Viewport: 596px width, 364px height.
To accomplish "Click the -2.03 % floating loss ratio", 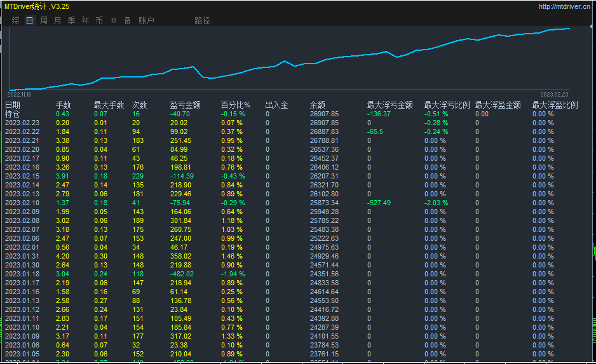I will [x=437, y=203].
